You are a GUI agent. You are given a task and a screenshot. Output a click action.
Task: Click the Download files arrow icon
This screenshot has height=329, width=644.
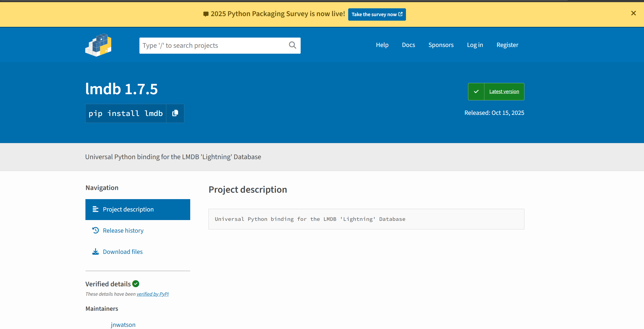coord(95,251)
